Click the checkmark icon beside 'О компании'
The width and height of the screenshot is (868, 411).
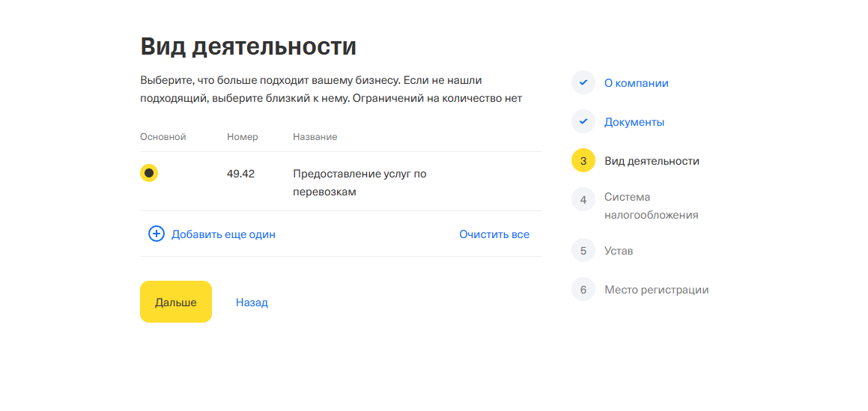pyautogui.click(x=583, y=82)
